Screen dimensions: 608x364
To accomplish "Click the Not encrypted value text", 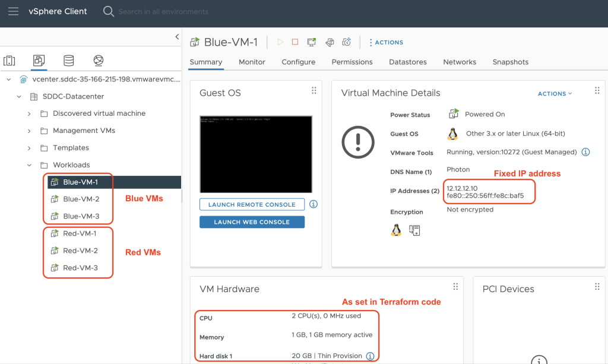I will 470,210.
